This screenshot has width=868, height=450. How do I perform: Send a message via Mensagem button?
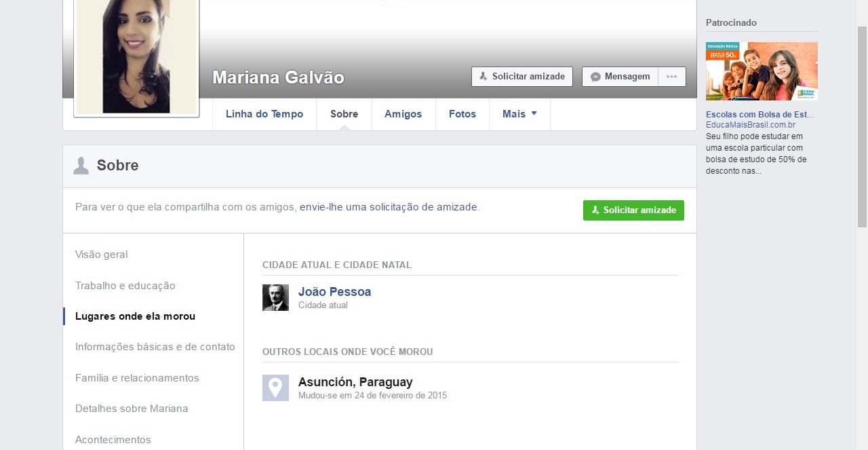(620, 77)
